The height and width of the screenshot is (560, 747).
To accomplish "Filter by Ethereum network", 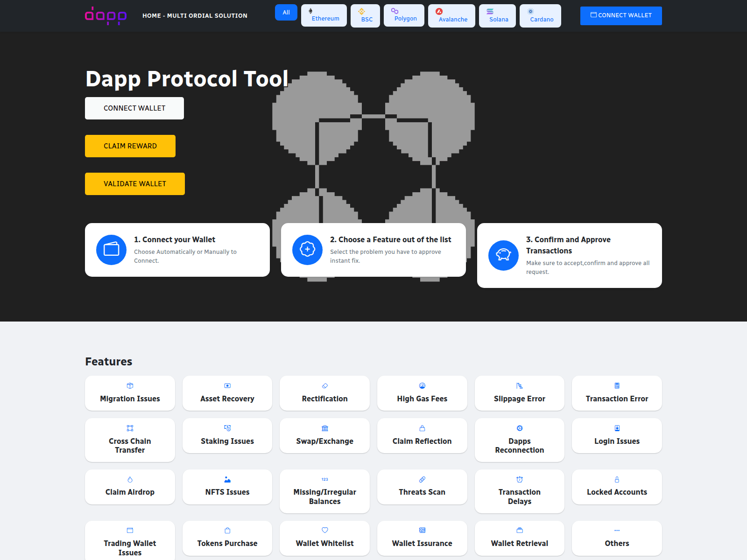I will click(324, 15).
